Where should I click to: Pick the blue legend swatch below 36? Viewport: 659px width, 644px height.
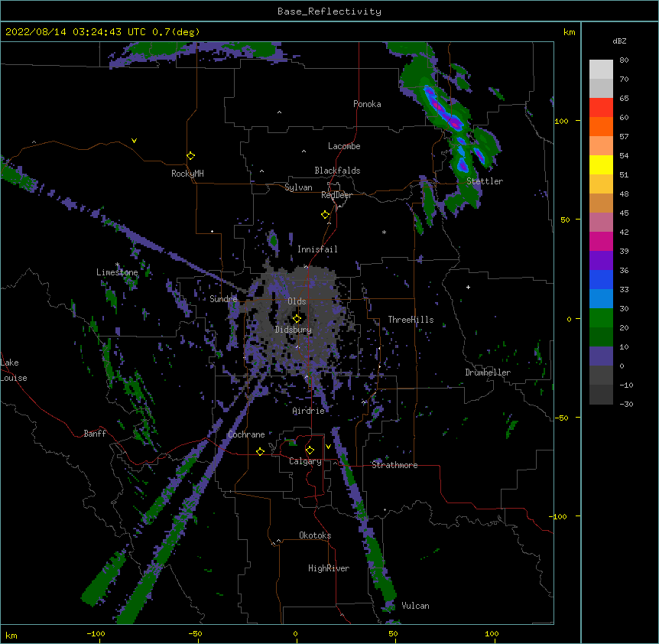coord(601,279)
